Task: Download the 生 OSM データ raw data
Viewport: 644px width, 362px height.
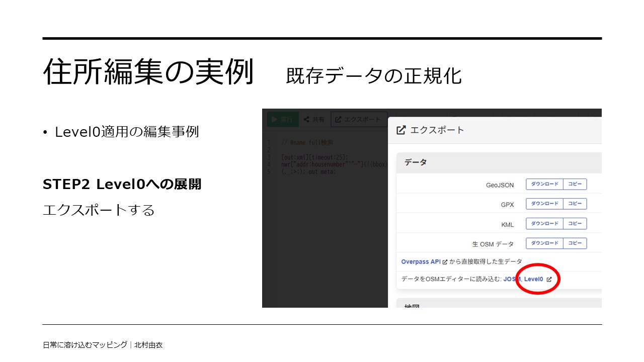Action: pyautogui.click(x=544, y=243)
